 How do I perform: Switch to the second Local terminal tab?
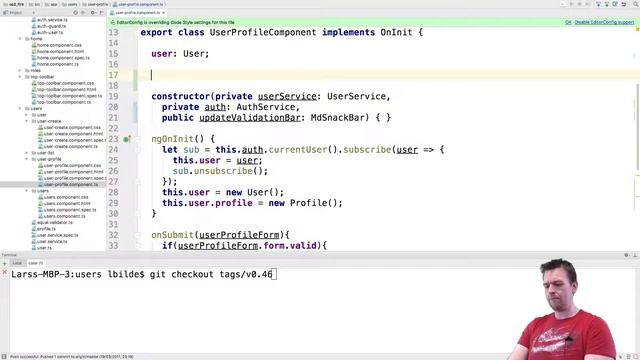[x=36, y=263]
